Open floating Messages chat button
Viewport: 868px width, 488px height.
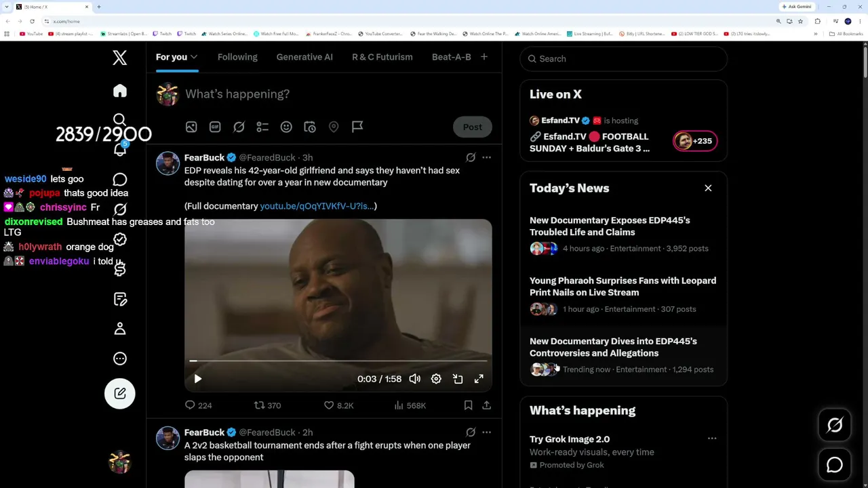pos(835,465)
